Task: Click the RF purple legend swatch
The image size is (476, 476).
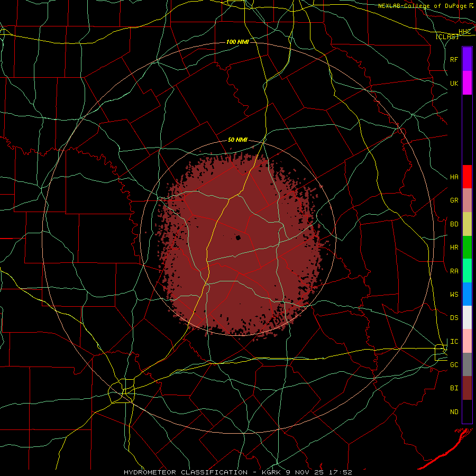Action: pos(467,59)
